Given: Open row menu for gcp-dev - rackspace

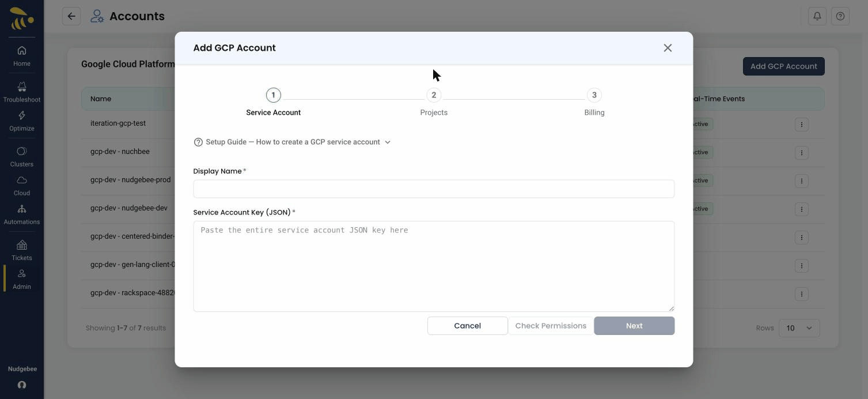Looking at the screenshot, I should click(801, 293).
